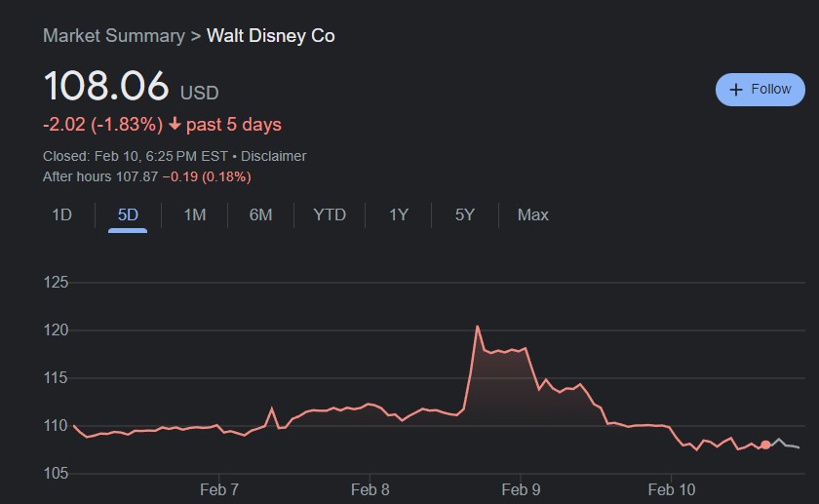Click the Follow button
The width and height of the screenshot is (819, 504).
(760, 89)
